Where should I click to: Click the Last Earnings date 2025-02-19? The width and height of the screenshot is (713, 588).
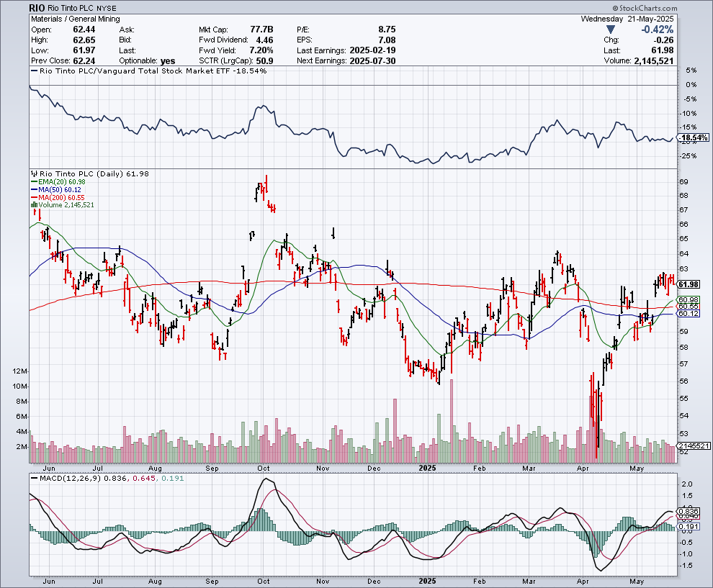[x=372, y=50]
